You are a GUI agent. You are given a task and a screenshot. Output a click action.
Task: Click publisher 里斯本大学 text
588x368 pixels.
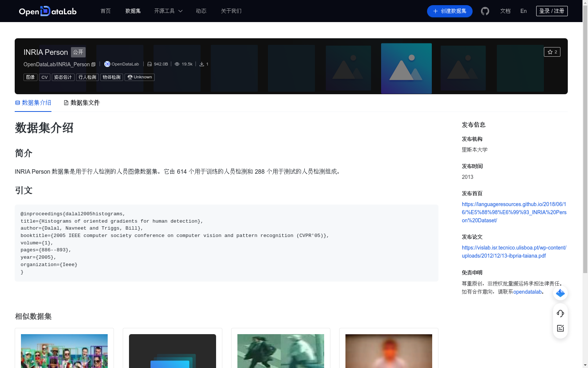click(475, 150)
